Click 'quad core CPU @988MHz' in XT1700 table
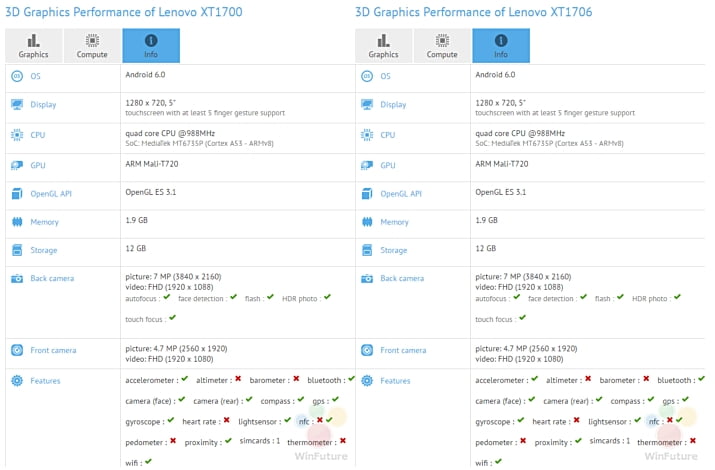The height and width of the screenshot is (470, 715). click(x=170, y=134)
